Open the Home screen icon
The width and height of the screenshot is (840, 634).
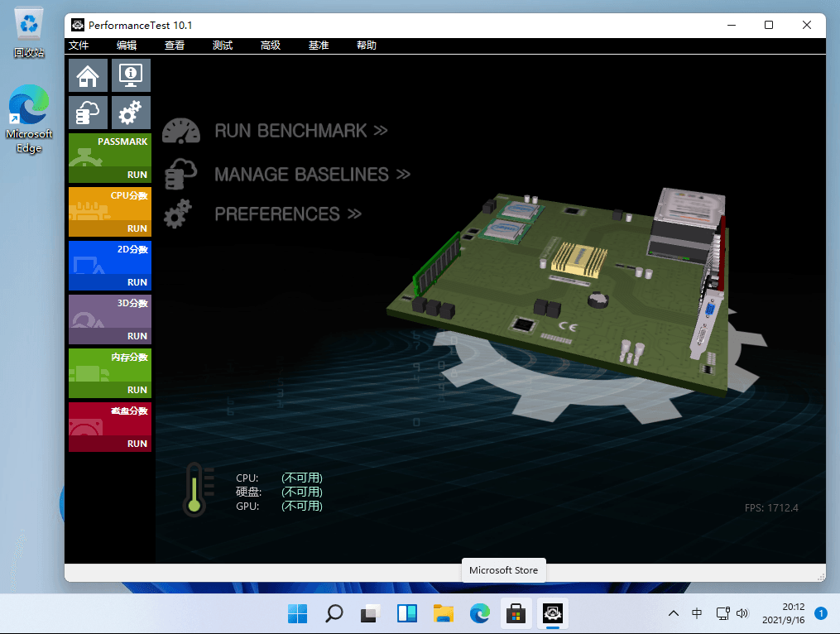point(88,75)
